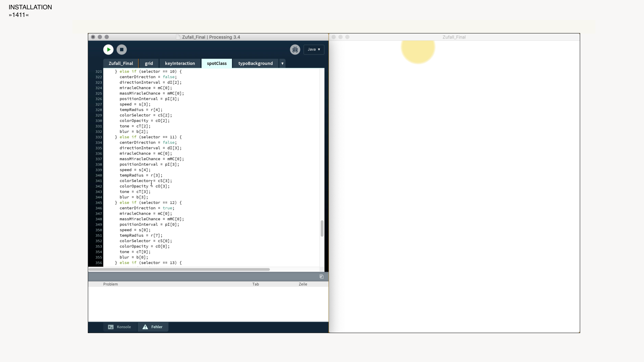Open the keyInteraction tab
Viewport: 644px width, 362px height.
click(x=180, y=63)
